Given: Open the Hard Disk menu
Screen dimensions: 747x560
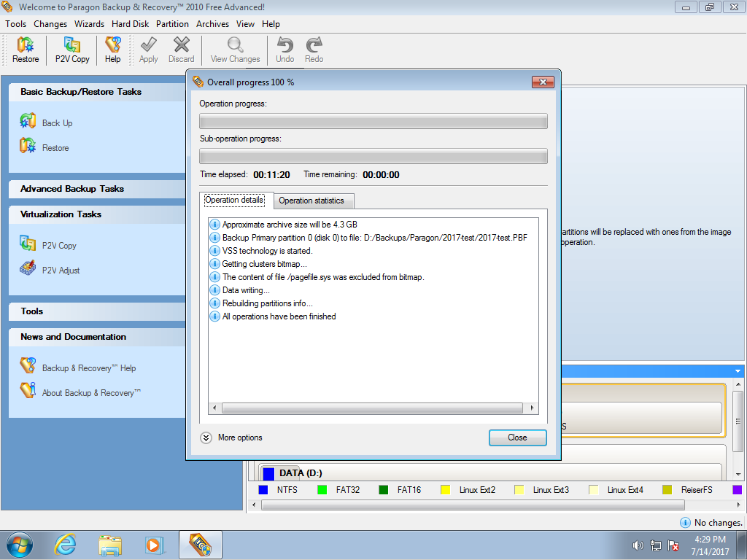Looking at the screenshot, I should coord(130,24).
